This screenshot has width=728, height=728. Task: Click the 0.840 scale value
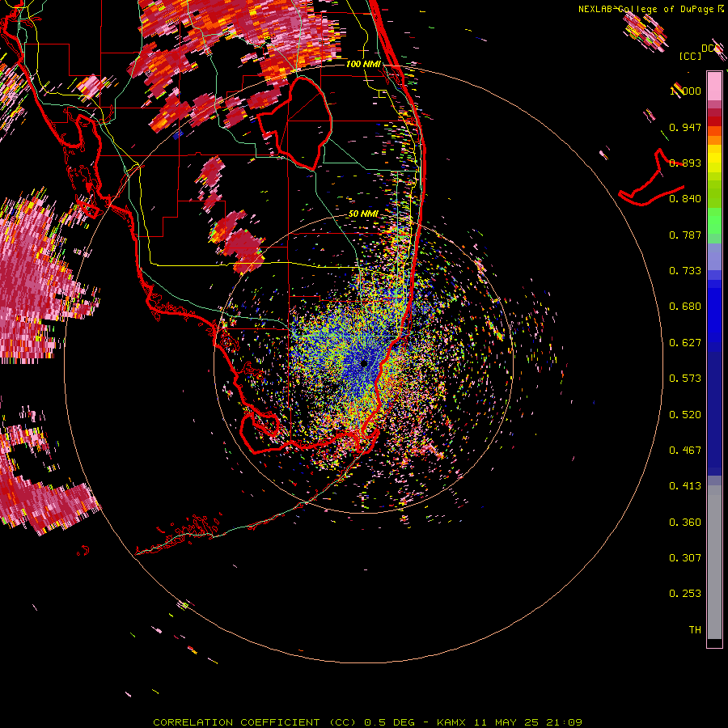click(x=685, y=199)
